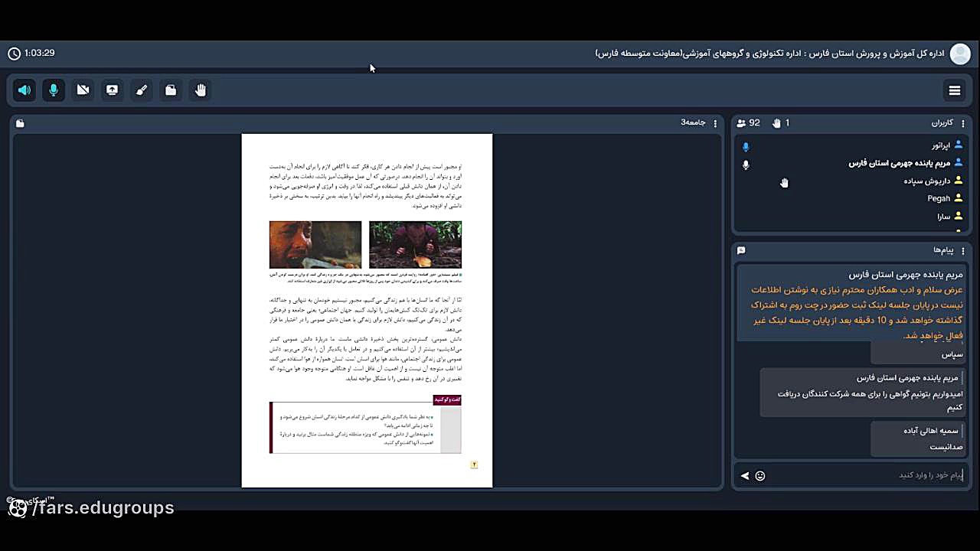This screenshot has width=980, height=551.
Task: Open the whiteboard brush tool
Action: pyautogui.click(x=142, y=90)
